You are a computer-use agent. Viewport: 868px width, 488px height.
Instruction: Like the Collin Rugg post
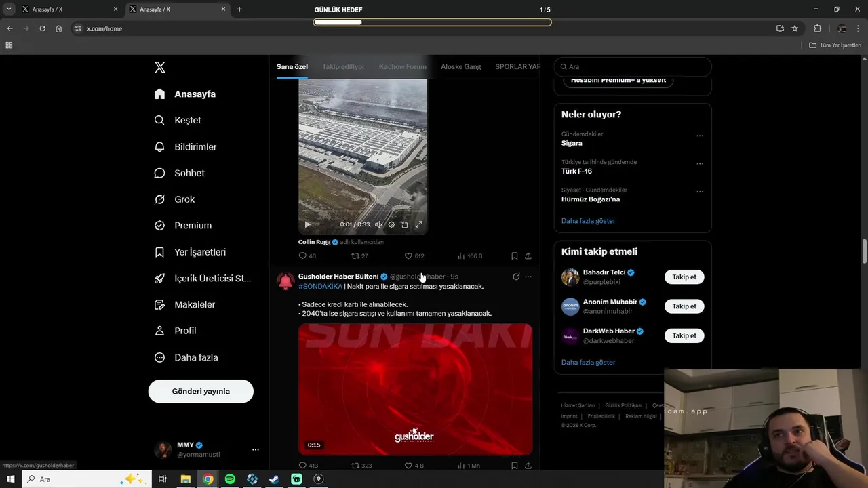414,256
